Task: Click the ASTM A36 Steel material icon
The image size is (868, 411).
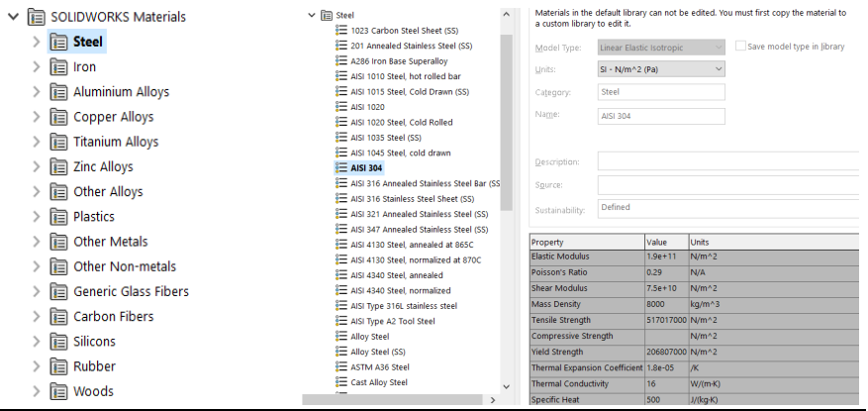Action: pos(342,366)
